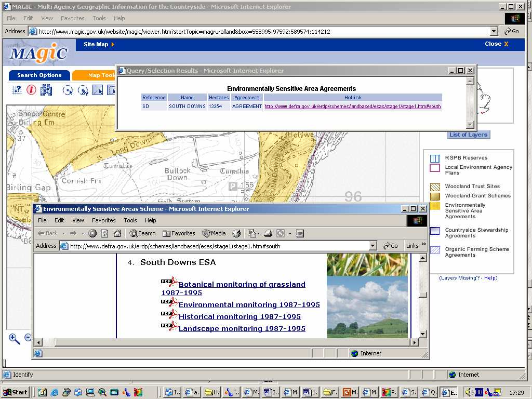Click the volume speaker tray icon
The image size is (532, 399).
coord(469,392)
